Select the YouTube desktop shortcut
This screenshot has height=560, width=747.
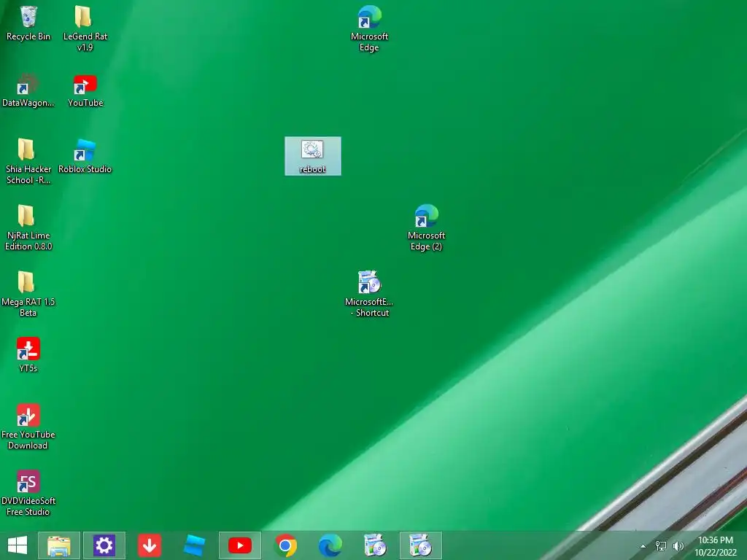(85, 90)
